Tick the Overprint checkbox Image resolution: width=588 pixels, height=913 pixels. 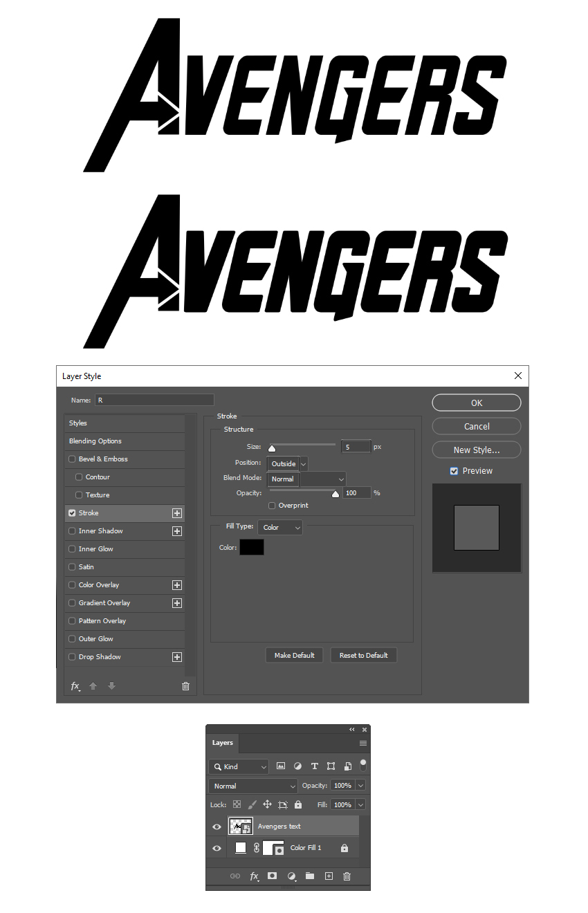coord(272,506)
